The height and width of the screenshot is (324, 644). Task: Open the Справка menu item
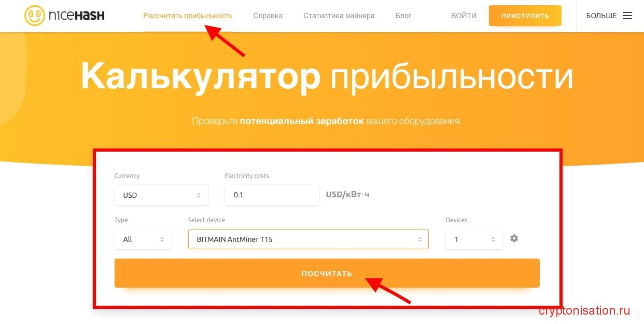pos(268,16)
